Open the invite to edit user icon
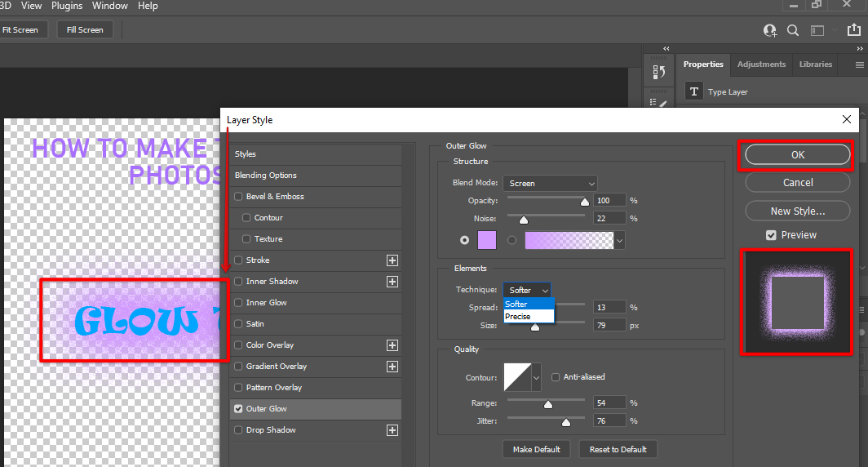 pyautogui.click(x=770, y=30)
